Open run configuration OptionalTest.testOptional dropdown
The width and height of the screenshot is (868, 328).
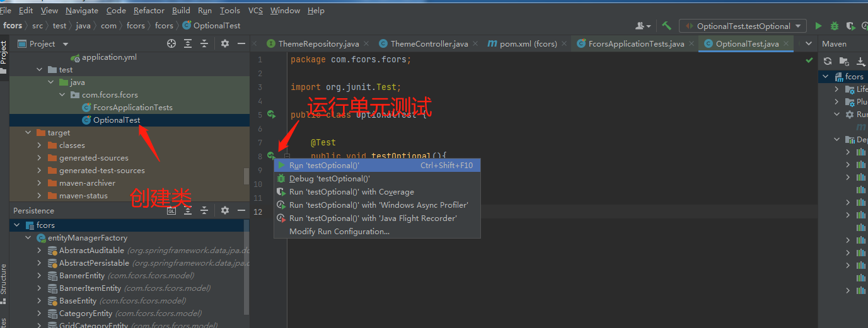743,26
